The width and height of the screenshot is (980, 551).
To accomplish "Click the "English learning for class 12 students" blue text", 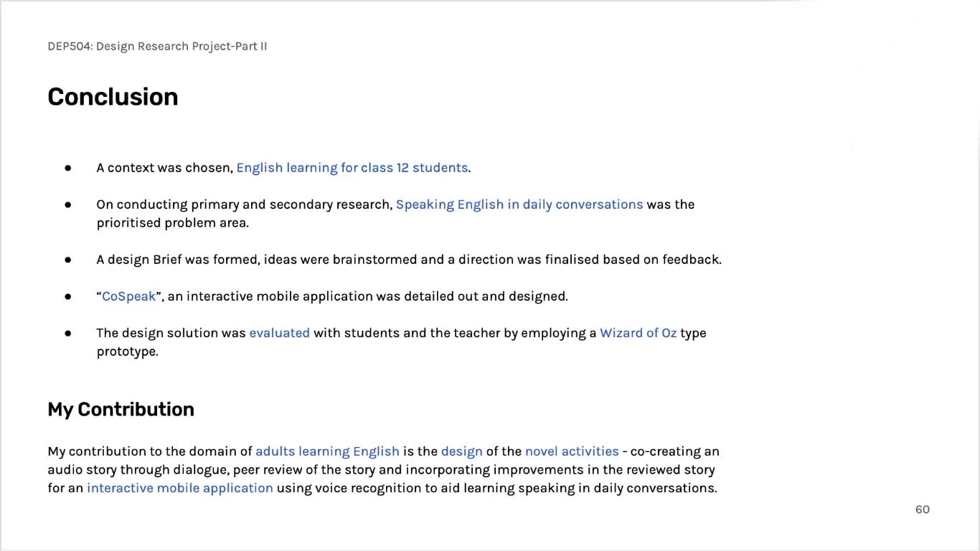I will [x=352, y=168].
